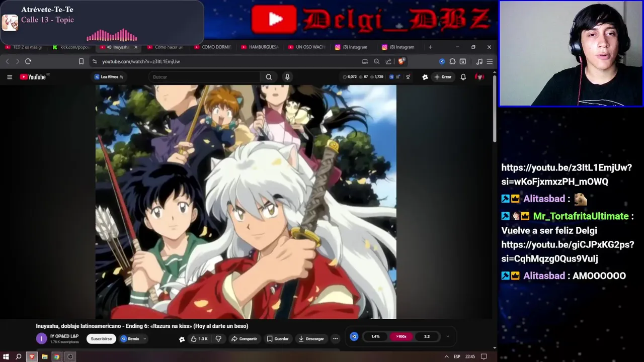Switch to first Instagram tab
The width and height of the screenshot is (644, 362).
click(x=354, y=47)
